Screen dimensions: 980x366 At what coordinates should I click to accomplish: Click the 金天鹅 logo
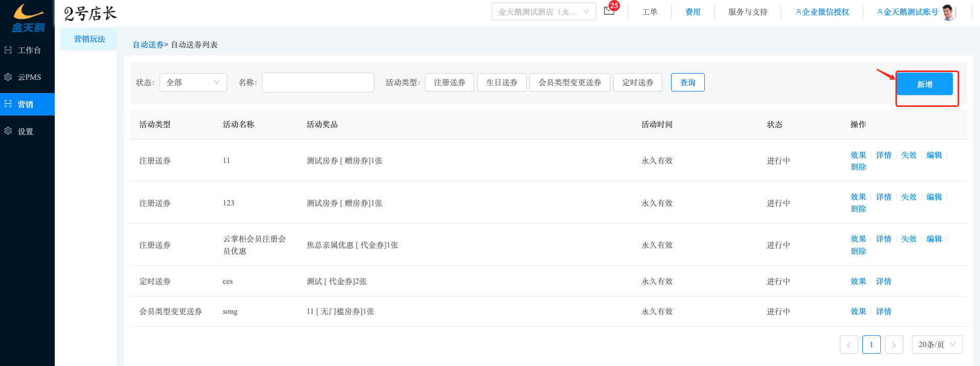pyautogui.click(x=28, y=18)
